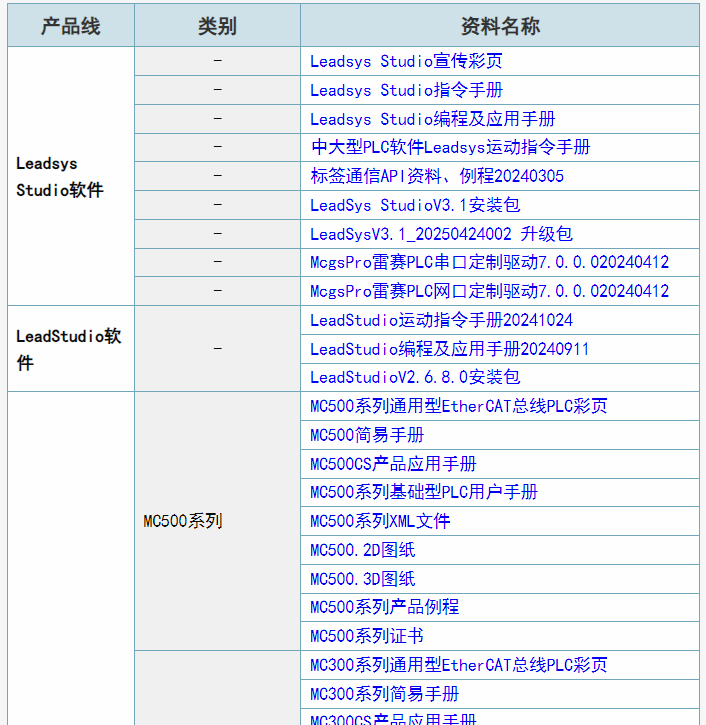This screenshot has height=725, width=706.
Task: Open MC500系列产品例程 link
Action: (384, 607)
